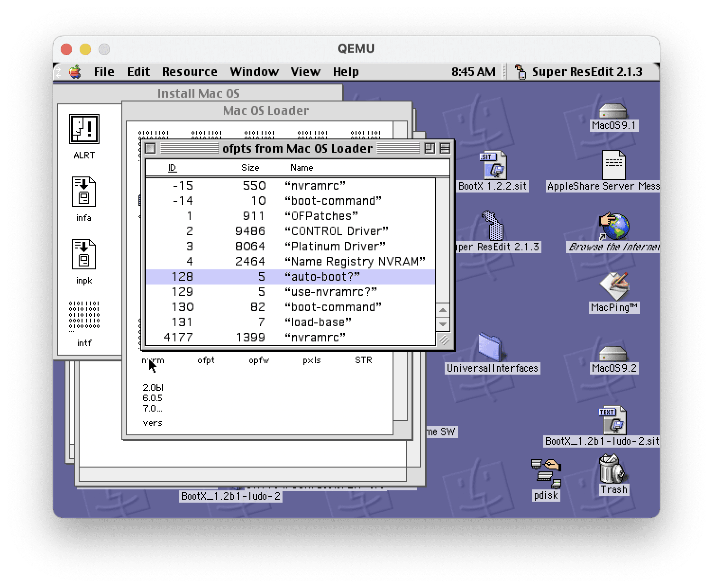Image resolution: width=713 pixels, height=588 pixels.
Task: Sort the resource list by Name column
Action: [x=302, y=168]
